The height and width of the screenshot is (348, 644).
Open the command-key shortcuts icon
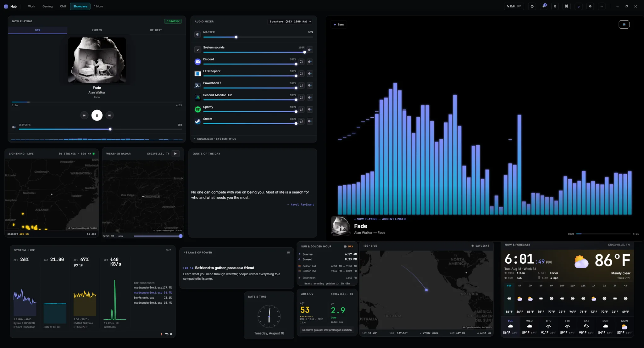[567, 6]
